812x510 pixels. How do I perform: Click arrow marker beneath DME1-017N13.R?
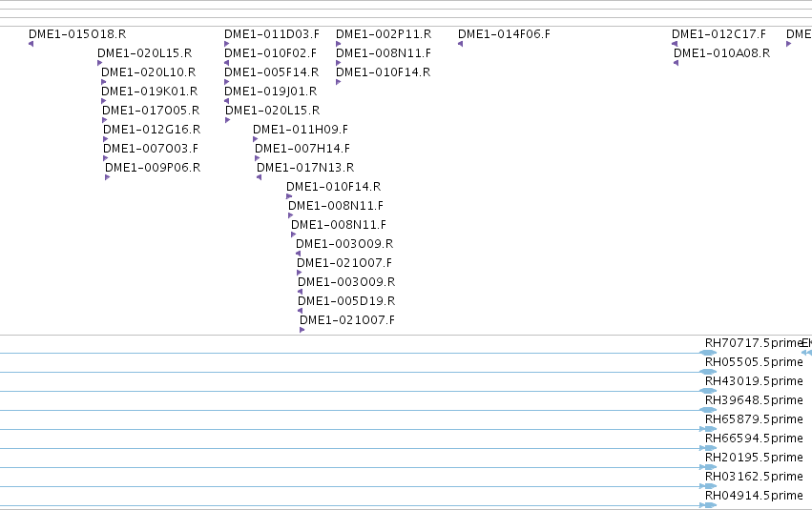coord(259,177)
